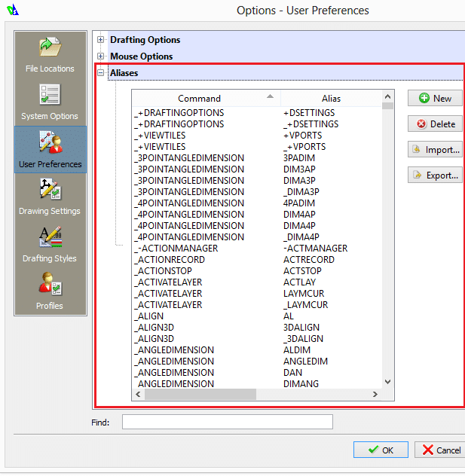Select the Drafting Options tree heading
Image resolution: width=465 pixels, height=476 pixels.
click(x=145, y=40)
